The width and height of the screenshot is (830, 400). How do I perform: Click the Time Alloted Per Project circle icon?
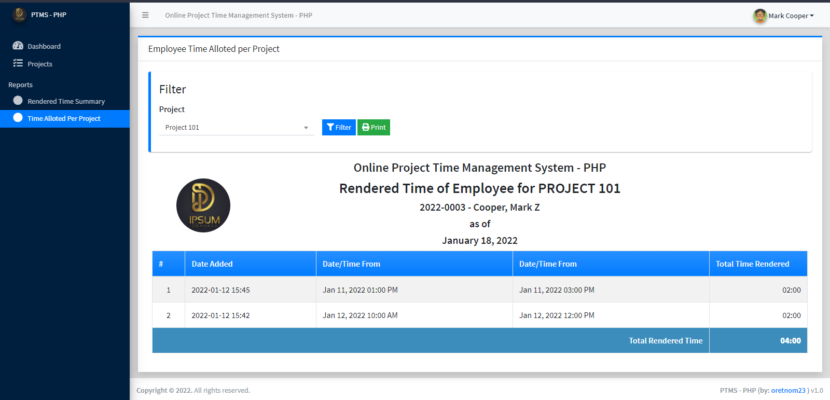[x=18, y=118]
